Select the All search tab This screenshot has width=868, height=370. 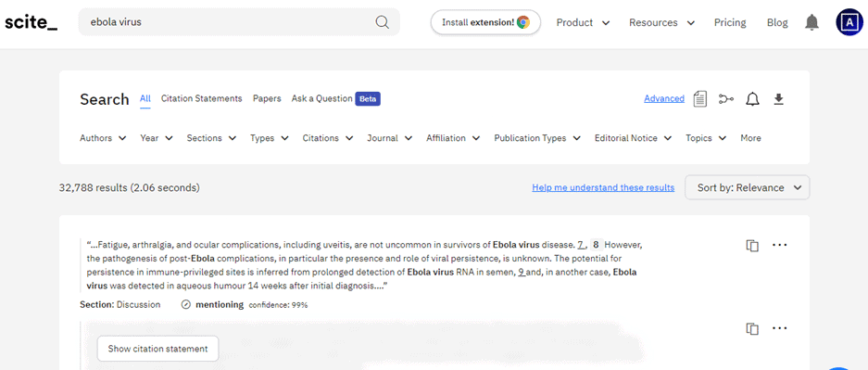click(x=145, y=98)
